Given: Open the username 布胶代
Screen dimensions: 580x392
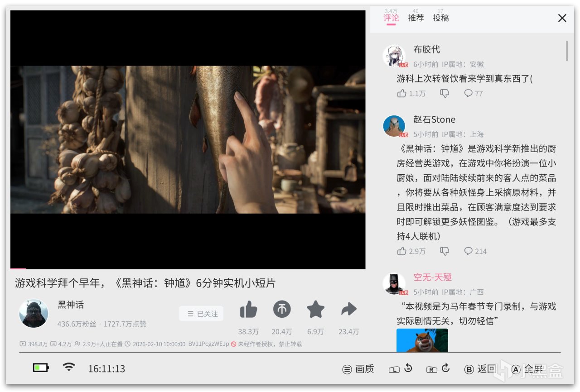Looking at the screenshot, I should [427, 49].
